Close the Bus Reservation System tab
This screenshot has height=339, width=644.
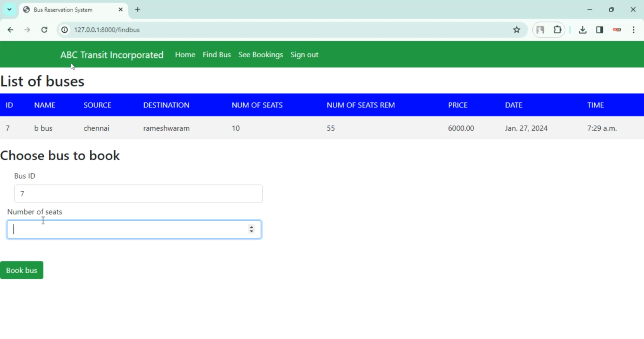[121, 9]
